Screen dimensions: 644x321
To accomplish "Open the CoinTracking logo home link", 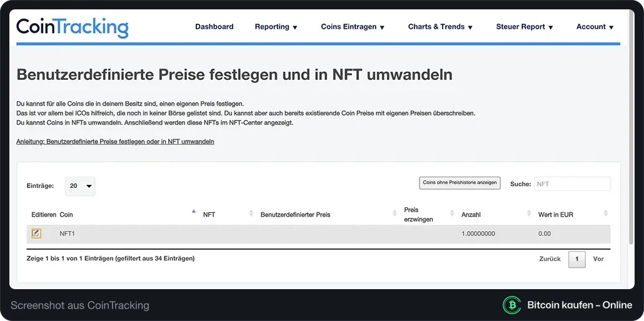I will [73, 27].
